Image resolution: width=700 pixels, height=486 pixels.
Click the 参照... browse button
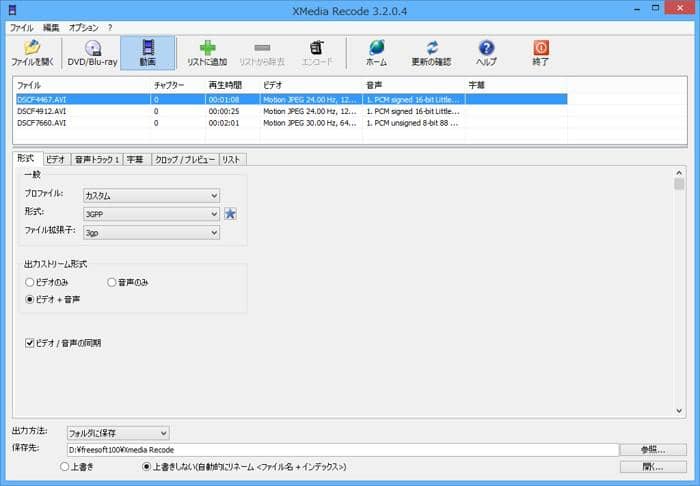coord(653,449)
